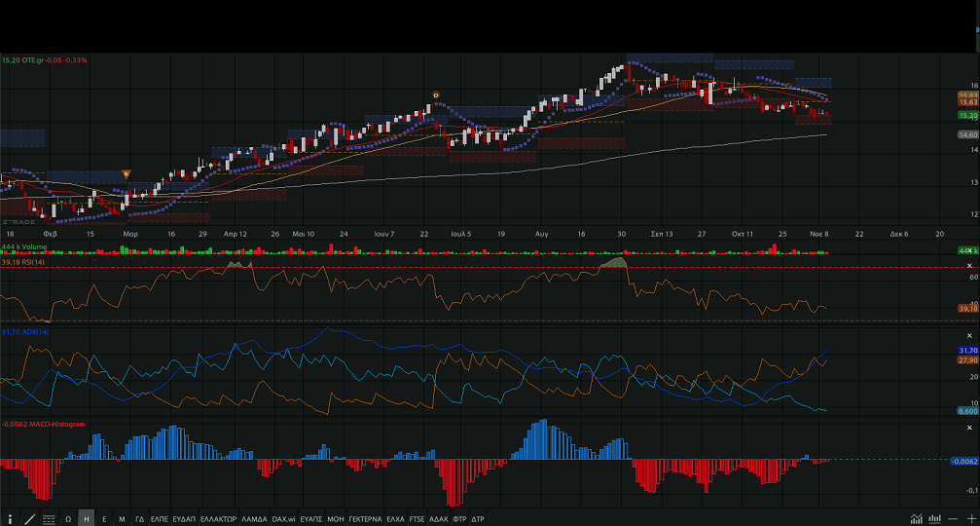The width and height of the screenshot is (980, 526).
Task: Open the FTSE symbol tab
Action: [417, 519]
